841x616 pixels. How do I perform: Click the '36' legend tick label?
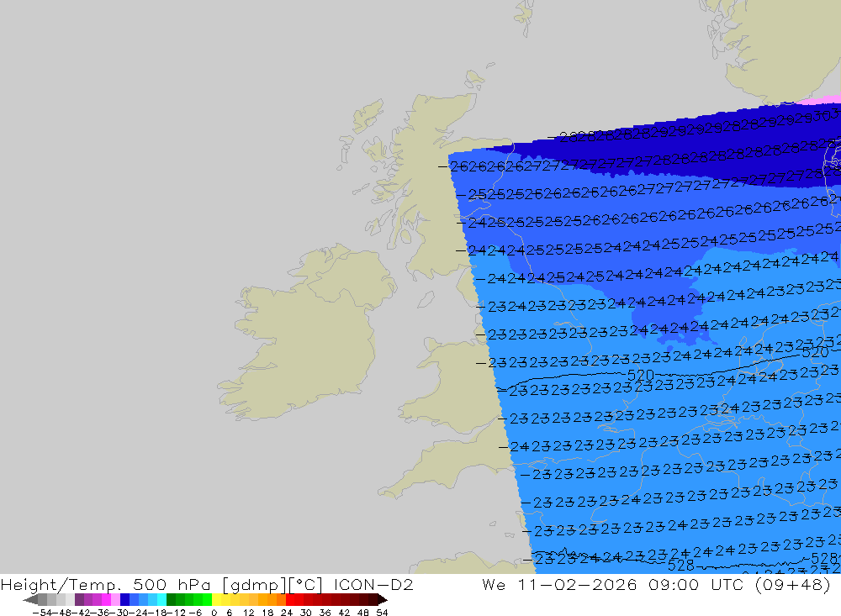click(325, 613)
